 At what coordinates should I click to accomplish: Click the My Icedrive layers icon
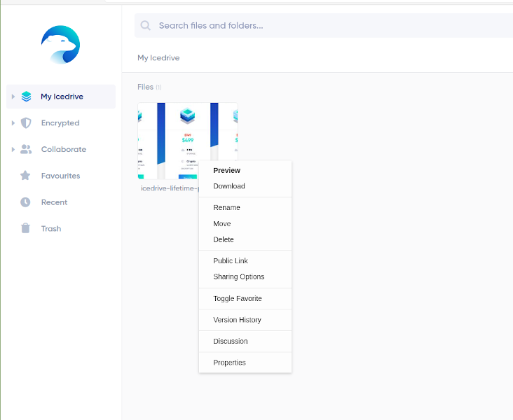[26, 97]
